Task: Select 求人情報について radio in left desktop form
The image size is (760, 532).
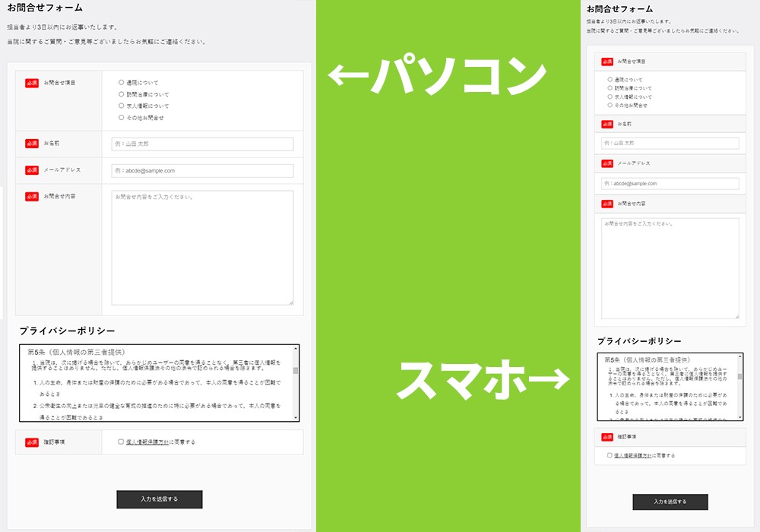Action: [122, 106]
